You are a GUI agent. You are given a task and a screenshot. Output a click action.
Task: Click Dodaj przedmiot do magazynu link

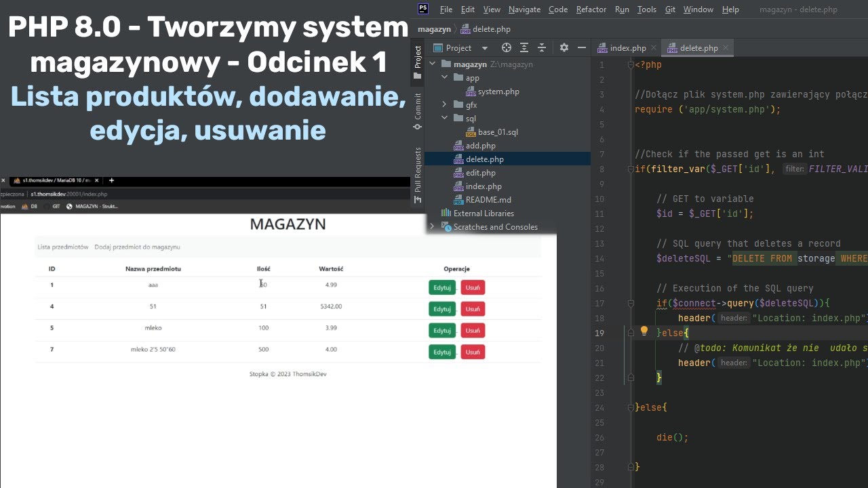point(138,247)
